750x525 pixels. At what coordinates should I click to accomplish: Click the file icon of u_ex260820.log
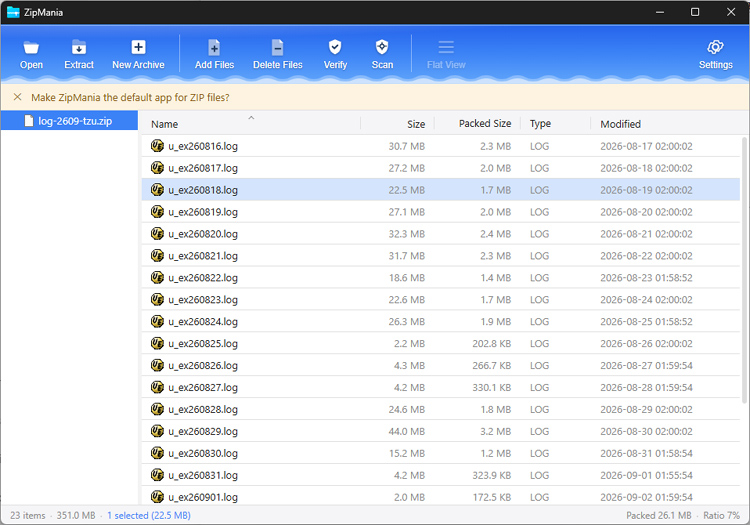pyautogui.click(x=157, y=234)
